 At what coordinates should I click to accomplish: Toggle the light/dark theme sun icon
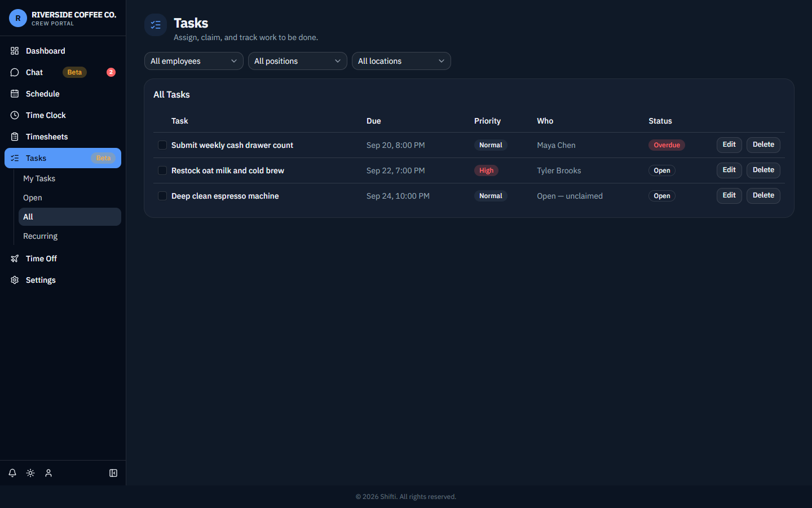(x=30, y=473)
